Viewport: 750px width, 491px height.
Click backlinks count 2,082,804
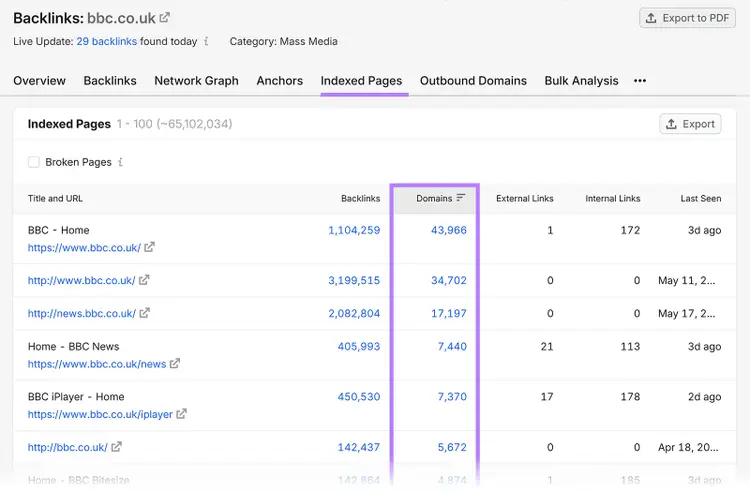pyautogui.click(x=354, y=313)
